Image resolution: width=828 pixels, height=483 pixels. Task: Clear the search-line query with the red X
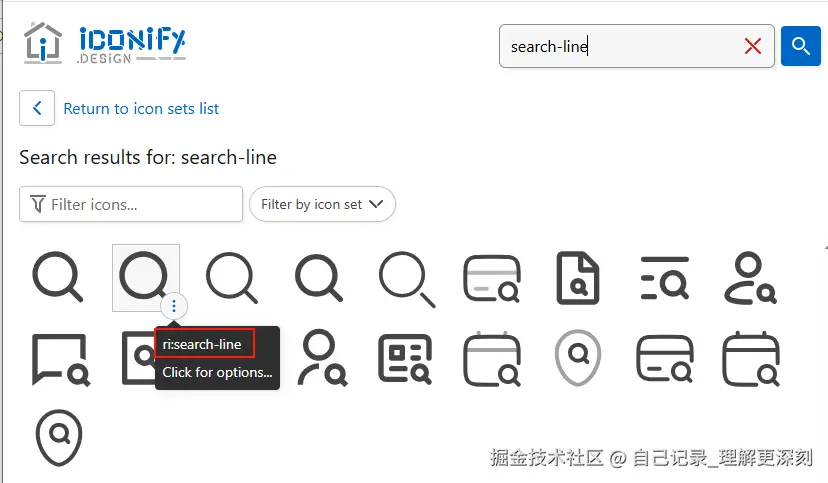[x=752, y=46]
